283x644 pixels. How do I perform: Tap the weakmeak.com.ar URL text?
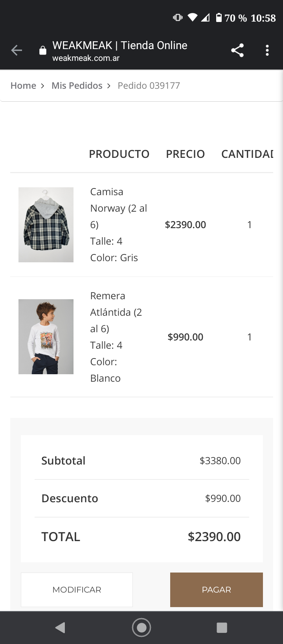tap(86, 58)
